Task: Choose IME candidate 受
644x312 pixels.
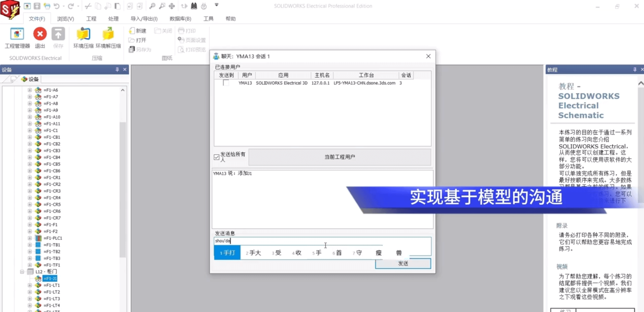Action: pos(277,253)
